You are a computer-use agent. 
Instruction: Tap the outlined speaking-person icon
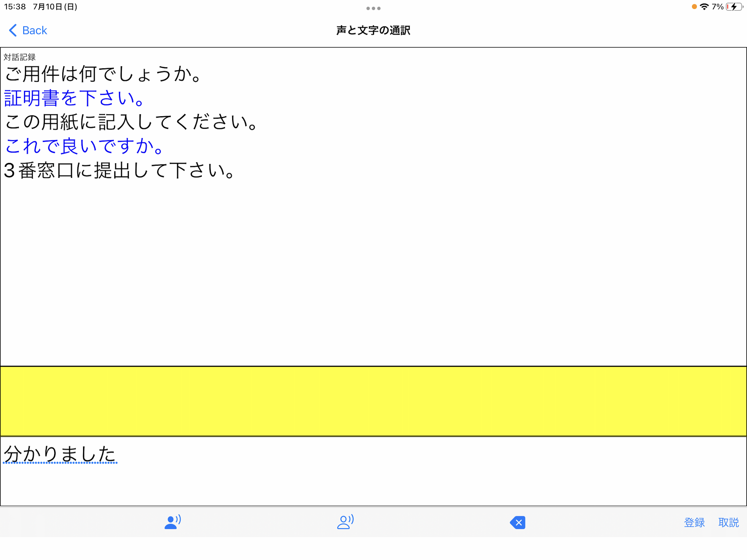345,522
